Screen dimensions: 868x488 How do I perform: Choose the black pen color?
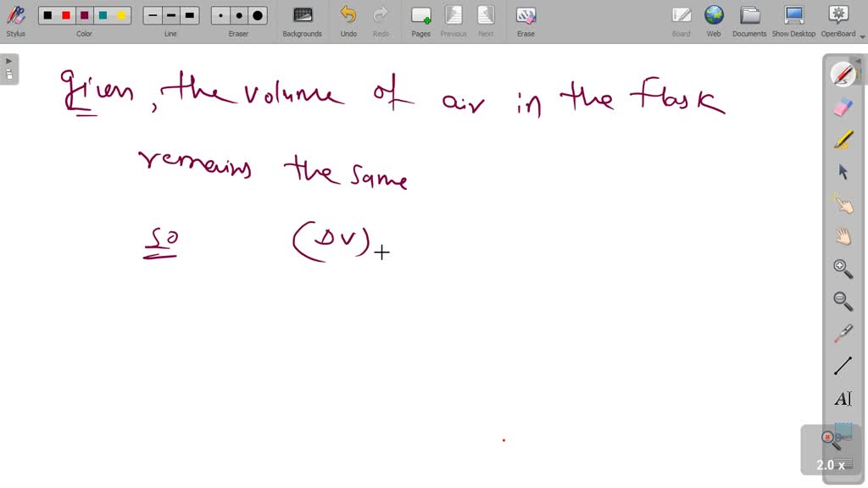point(47,15)
